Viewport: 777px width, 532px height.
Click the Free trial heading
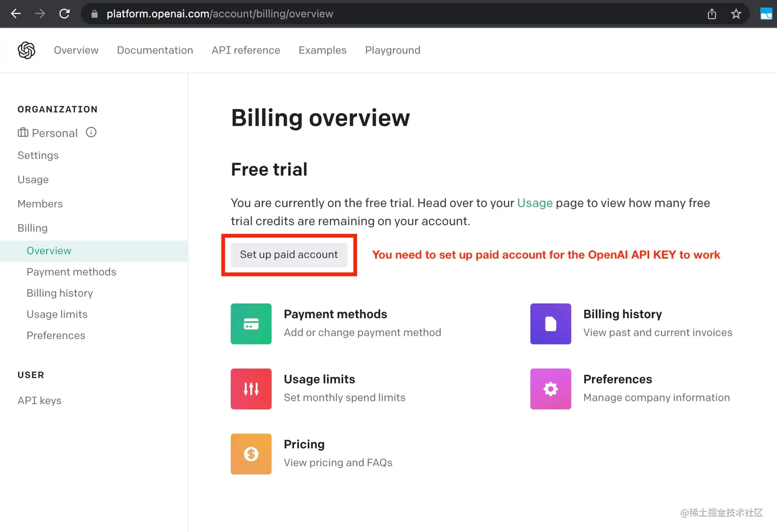click(269, 170)
